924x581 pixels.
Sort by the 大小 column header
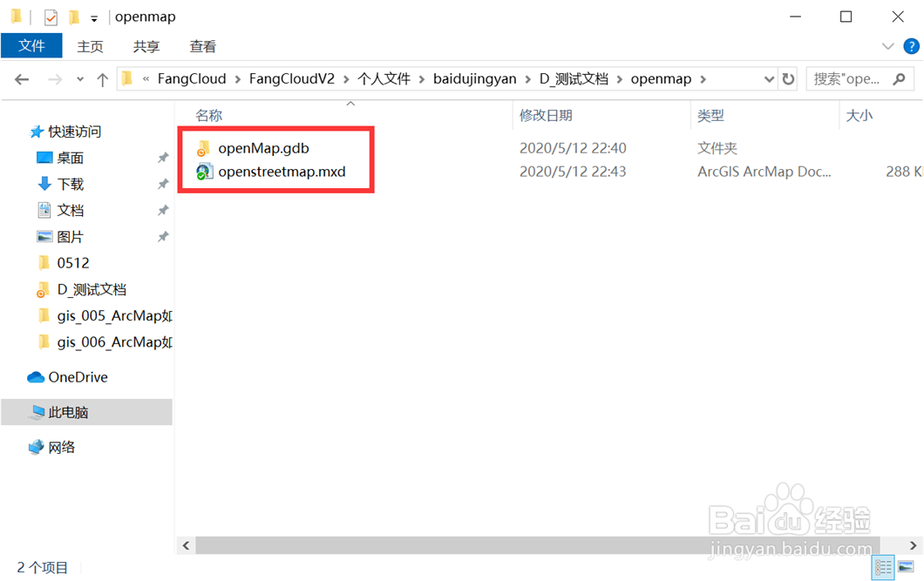pos(859,115)
